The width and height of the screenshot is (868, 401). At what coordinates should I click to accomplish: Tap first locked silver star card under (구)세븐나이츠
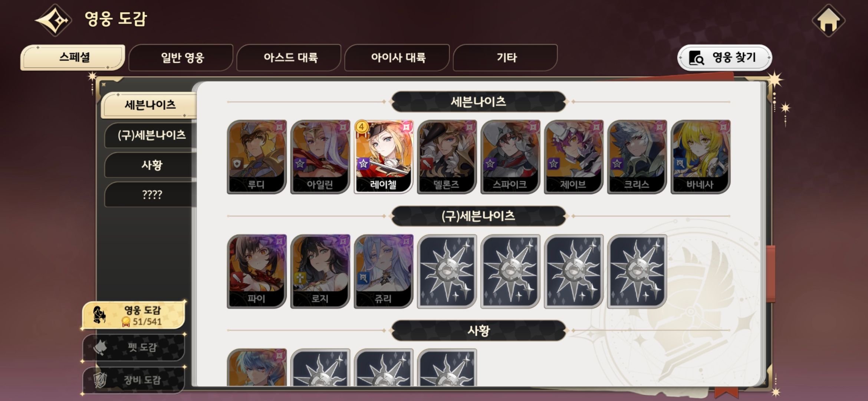pyautogui.click(x=447, y=271)
